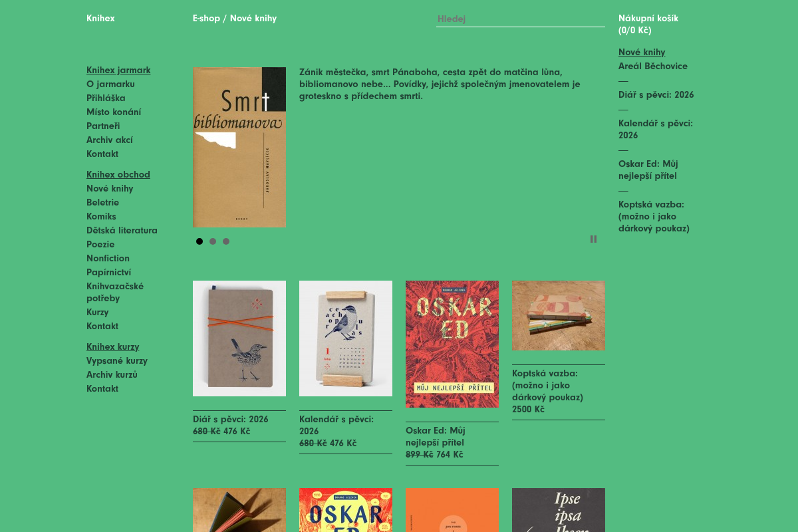Click the Diář s pěvci notebook image
Viewport: 798px width, 532px height.
(239, 338)
